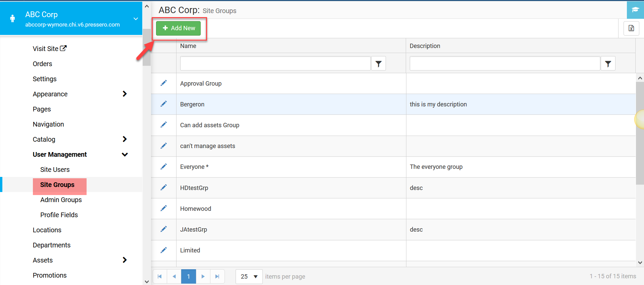Screen dimensions: 644x285
Task: Open the items per page dropdown
Action: pos(249,276)
